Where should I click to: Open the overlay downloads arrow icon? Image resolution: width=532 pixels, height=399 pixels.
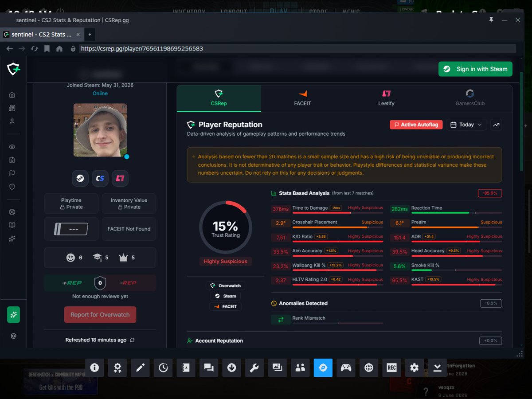[231, 368]
